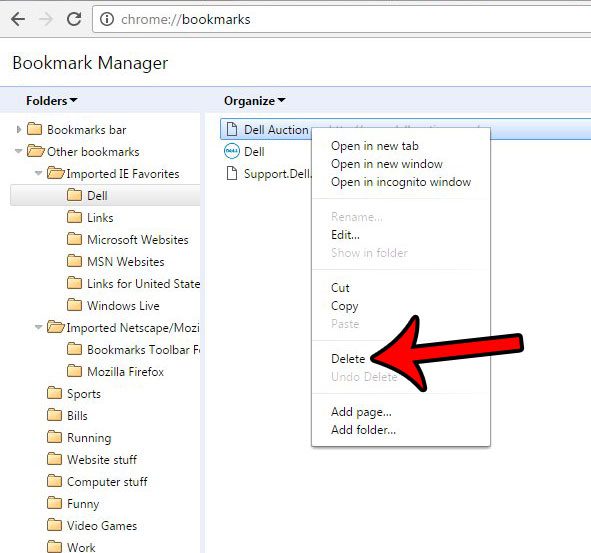Open the Funny folder label
Screen dimensions: 591x553
(83, 504)
